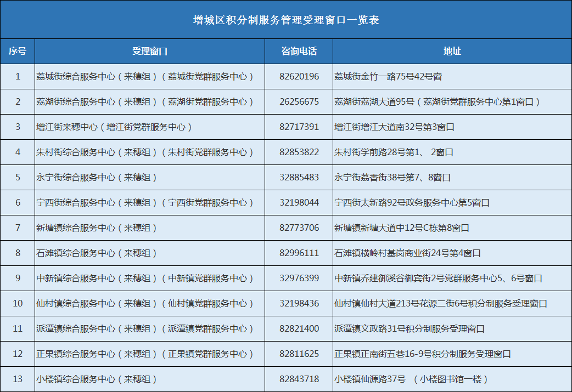
Task: Select address 石滩镇横岭村基岗商业街24号
Action: (392, 253)
